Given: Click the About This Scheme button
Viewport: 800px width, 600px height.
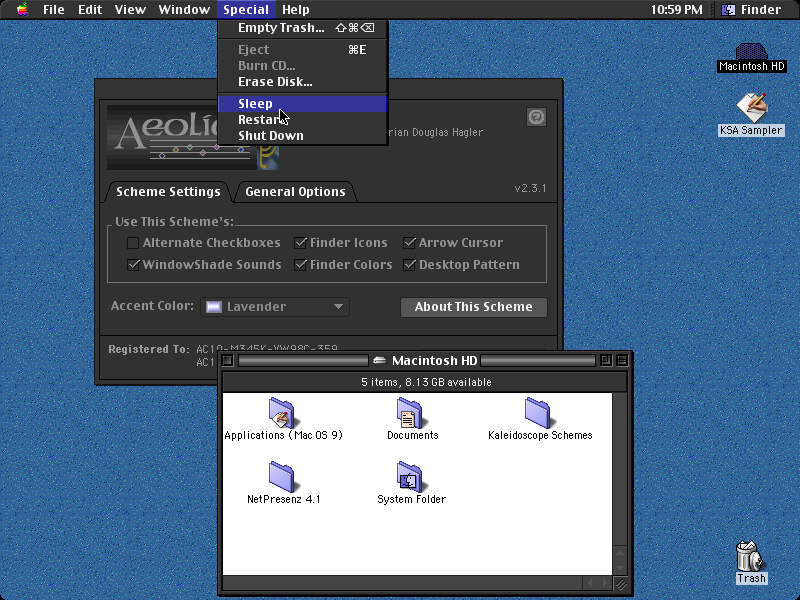Looking at the screenshot, I should point(473,307).
